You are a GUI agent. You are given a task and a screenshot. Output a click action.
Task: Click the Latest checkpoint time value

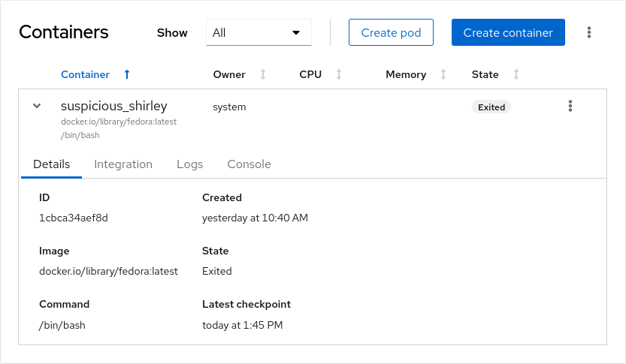point(242,325)
